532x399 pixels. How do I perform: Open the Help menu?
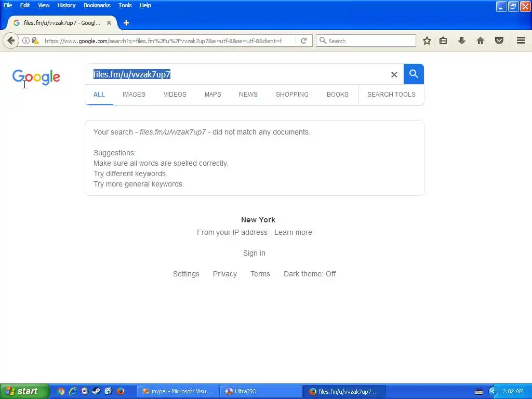tap(145, 5)
